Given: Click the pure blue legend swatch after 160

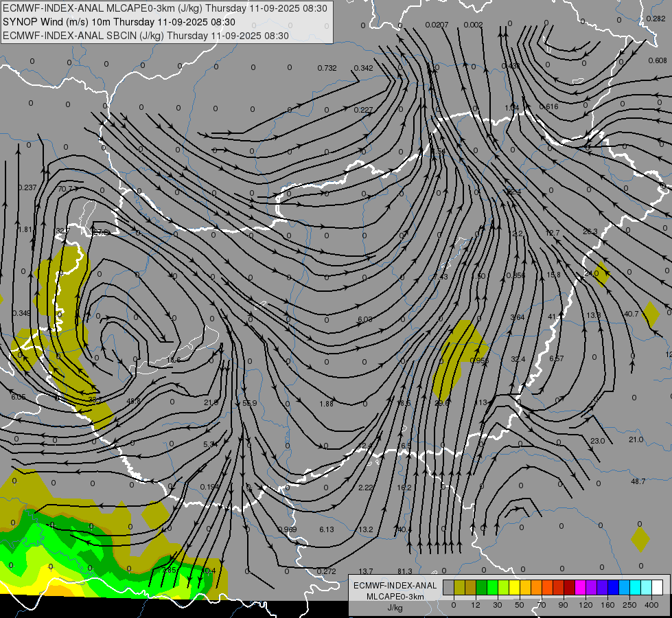Looking at the screenshot, I should 613,587.
